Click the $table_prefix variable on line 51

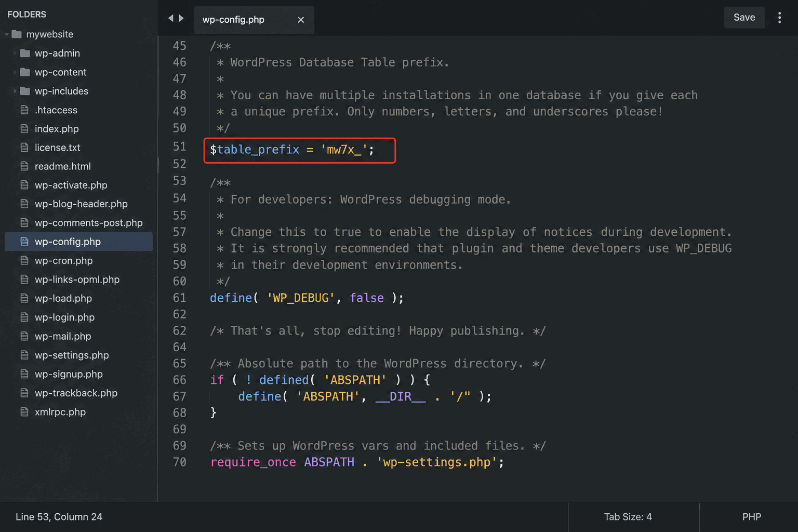(255, 150)
